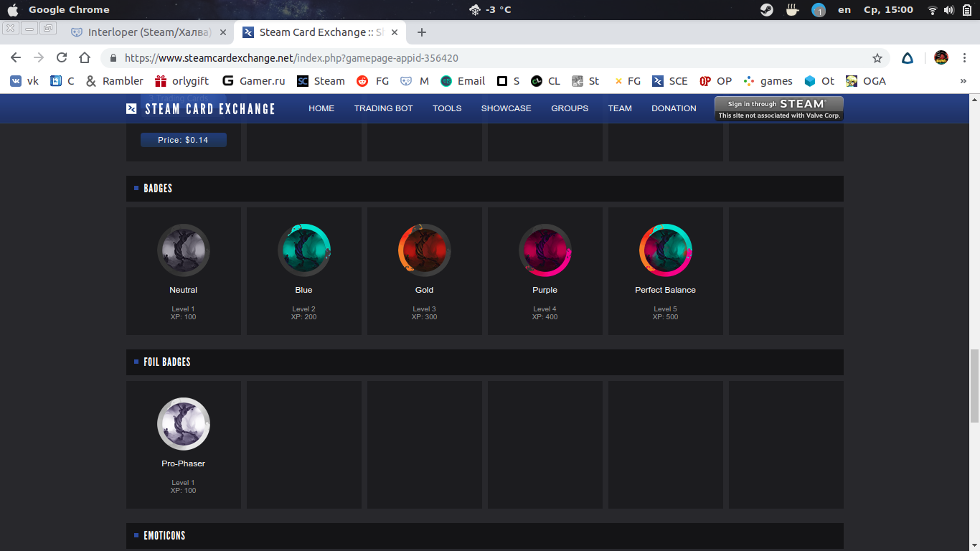980x551 pixels.
Task: Click the FOIL BADGES section header
Action: [x=485, y=362]
